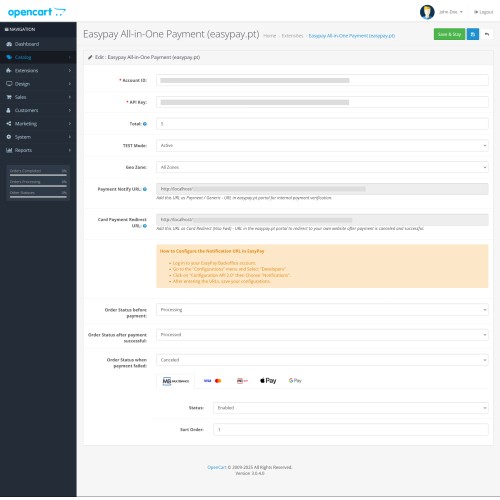Click the Extensions puzzle icon
This screenshot has width=500, height=500.
point(9,71)
